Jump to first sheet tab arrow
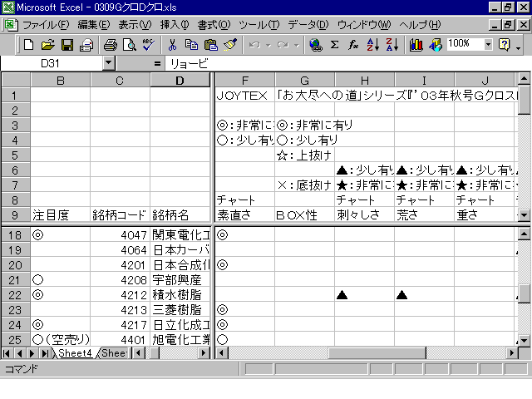 [7, 353]
